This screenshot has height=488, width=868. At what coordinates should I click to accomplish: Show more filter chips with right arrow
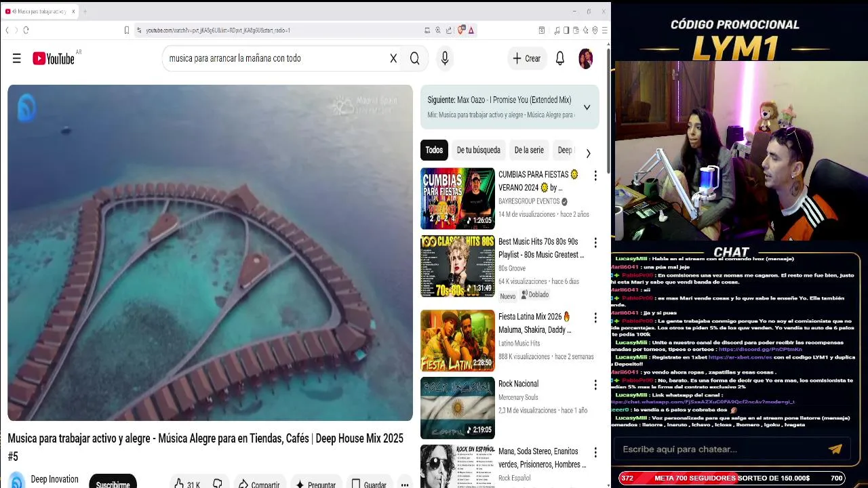click(x=588, y=153)
